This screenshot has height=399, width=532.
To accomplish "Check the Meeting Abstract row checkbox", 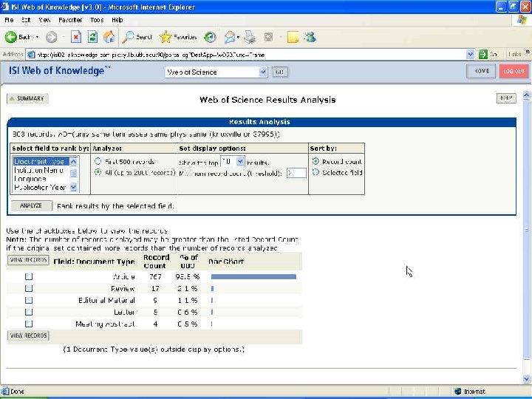I will click(29, 324).
